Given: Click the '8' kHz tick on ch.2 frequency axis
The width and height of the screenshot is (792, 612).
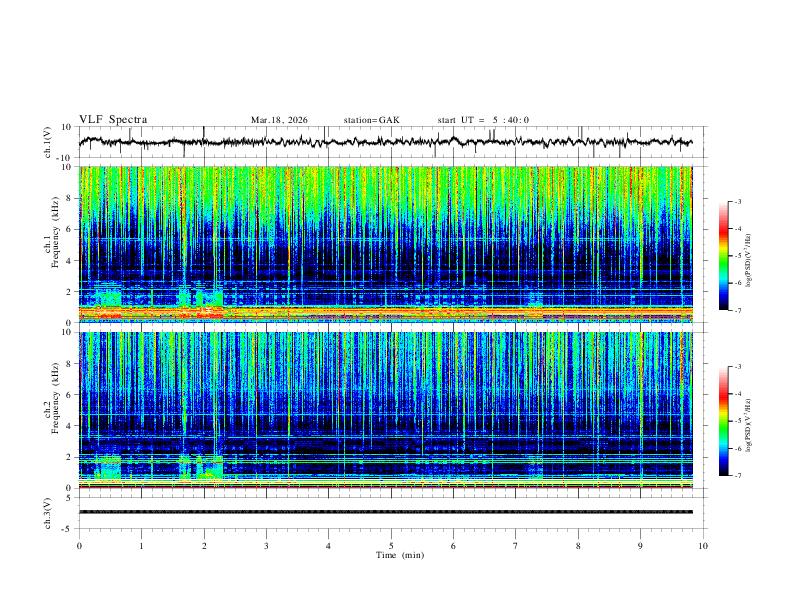Looking at the screenshot, I should [70, 364].
